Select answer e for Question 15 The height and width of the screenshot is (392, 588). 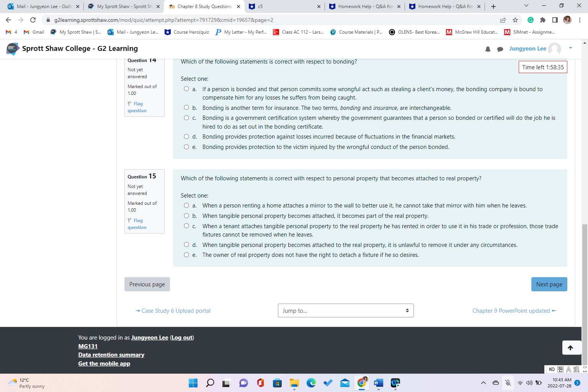[x=186, y=255]
